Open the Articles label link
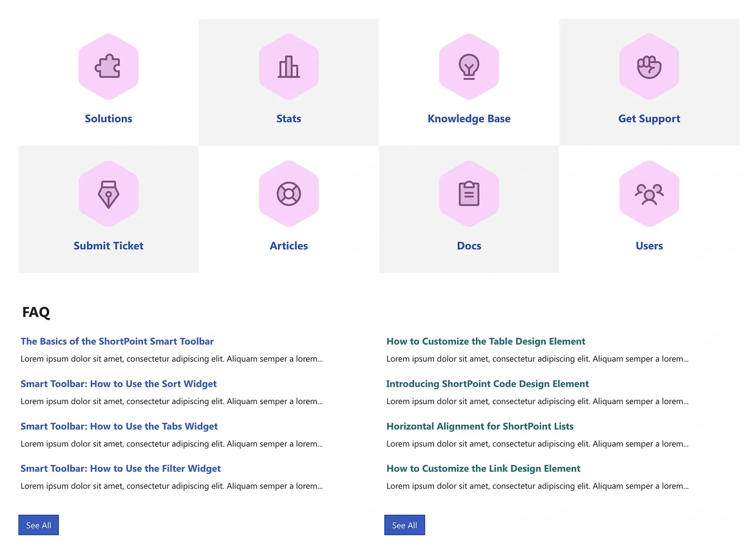This screenshot has height=554, width=756. 289,246
